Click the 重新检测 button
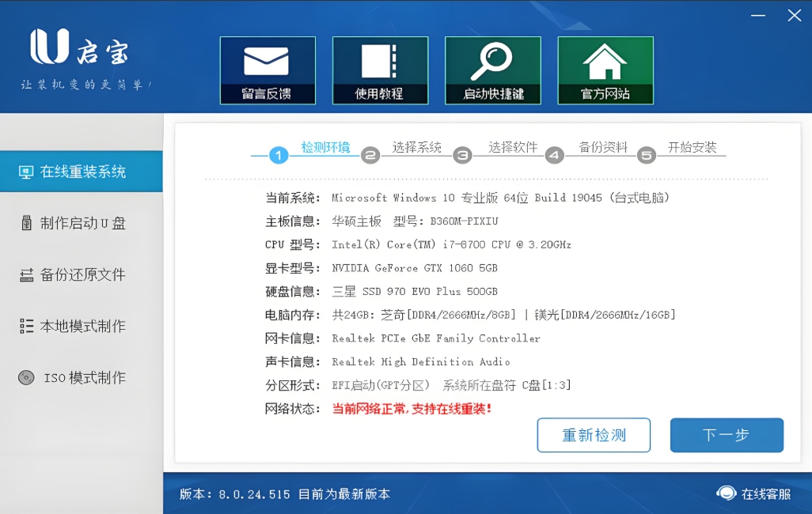Viewport: 812px width, 514px height. click(594, 436)
